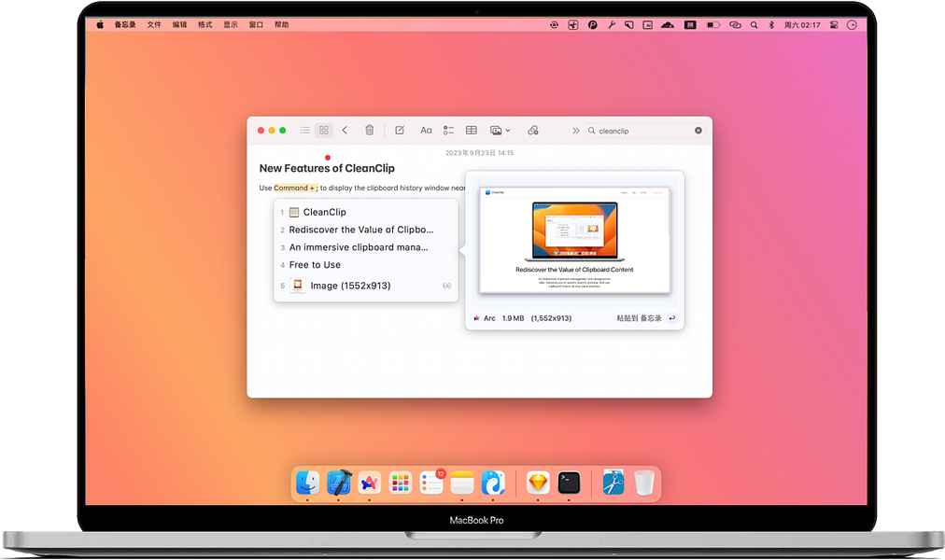Open Sketch from the Dock
945x560 pixels.
click(538, 483)
